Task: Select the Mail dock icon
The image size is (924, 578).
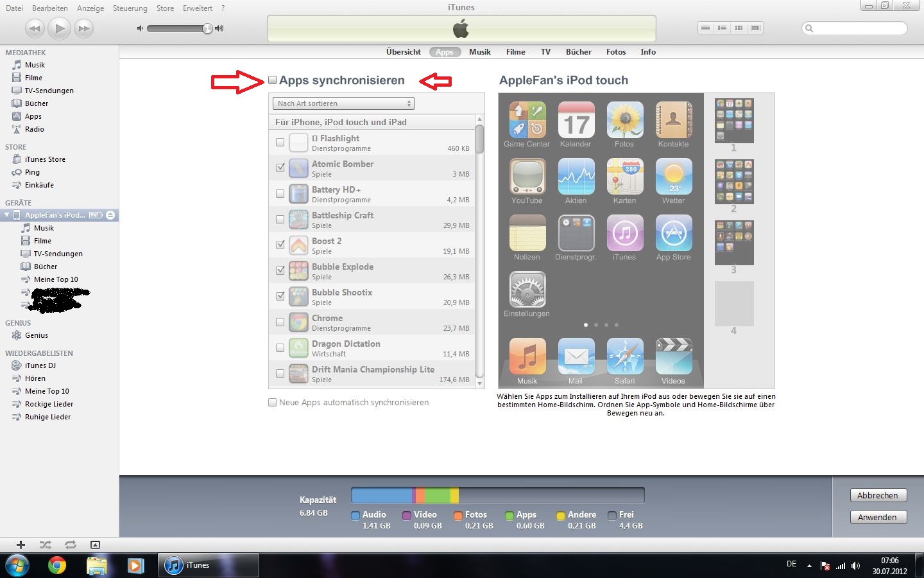Action: 576,356
